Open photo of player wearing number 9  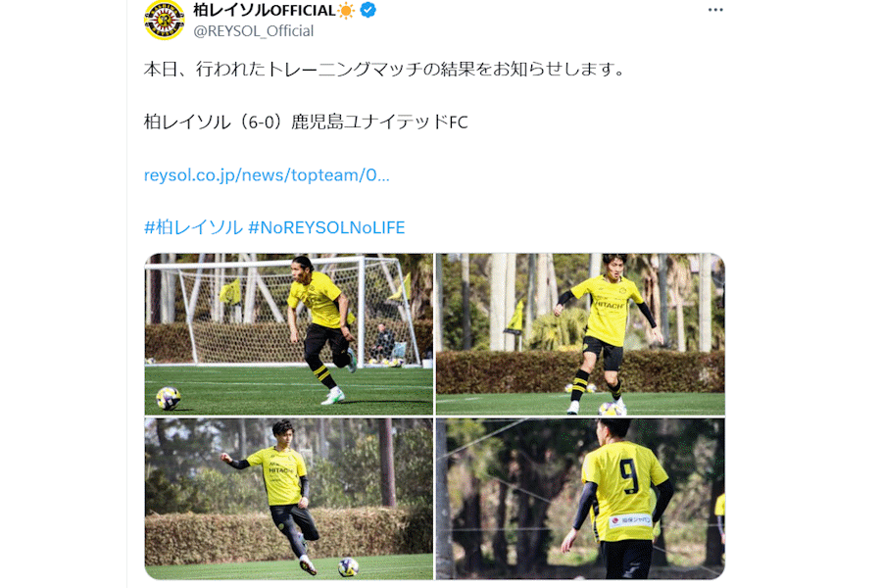pyautogui.click(x=580, y=499)
